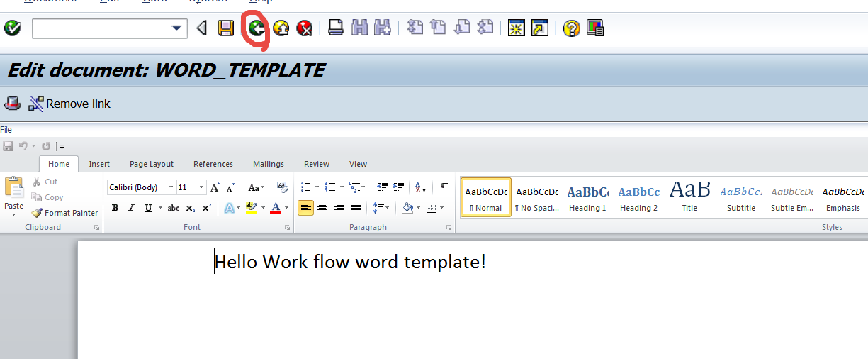Open the Change Case Aa dropdown

coord(257,187)
